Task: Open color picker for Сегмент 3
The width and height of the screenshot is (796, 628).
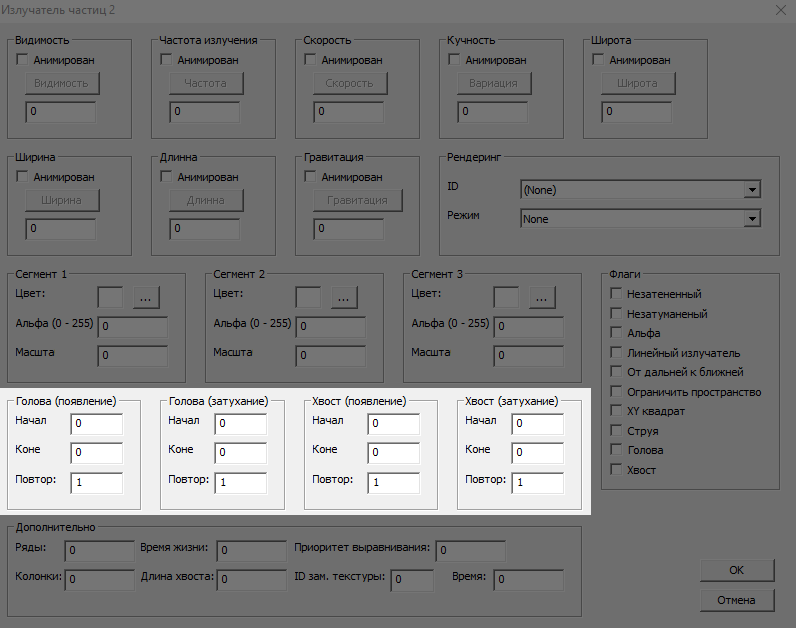Action: (542, 298)
